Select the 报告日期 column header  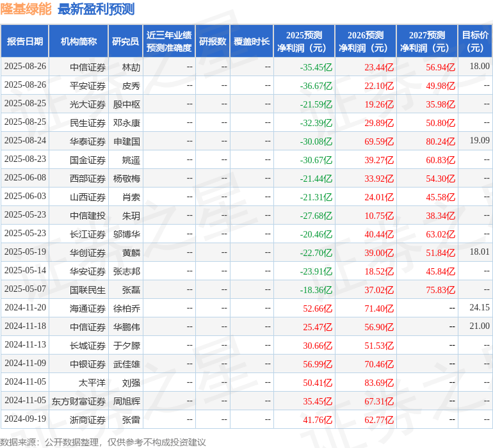[25, 41]
